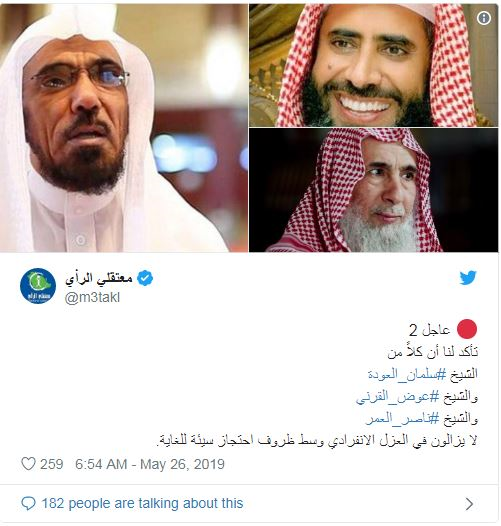Open the hashtag #ناصر_العمر

point(402,419)
